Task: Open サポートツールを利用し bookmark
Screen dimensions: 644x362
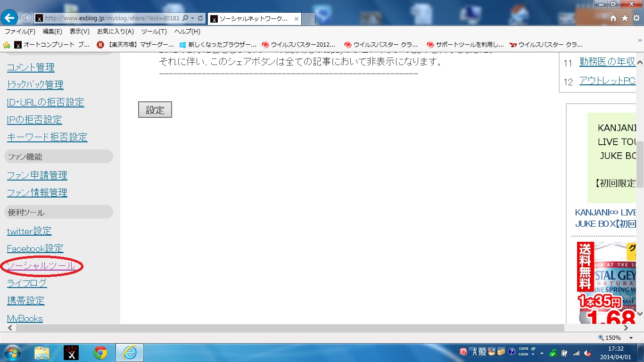Action: [x=465, y=45]
